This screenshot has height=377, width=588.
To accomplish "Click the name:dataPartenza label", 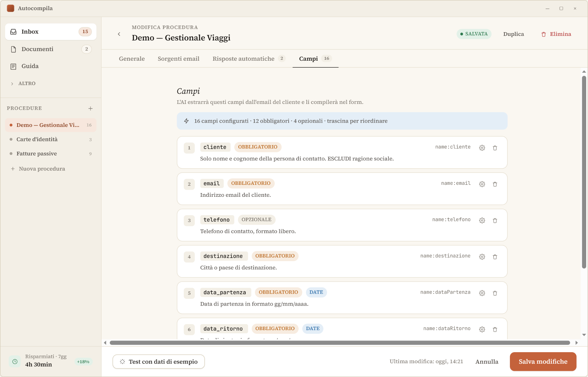I will pyautogui.click(x=445, y=292).
